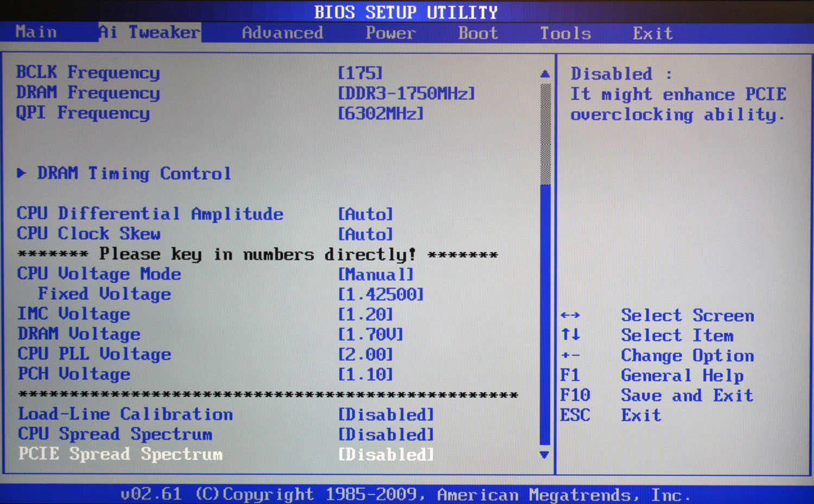Edit PCH Voltage value [1.10]
This screenshot has width=814, height=504.
[365, 375]
